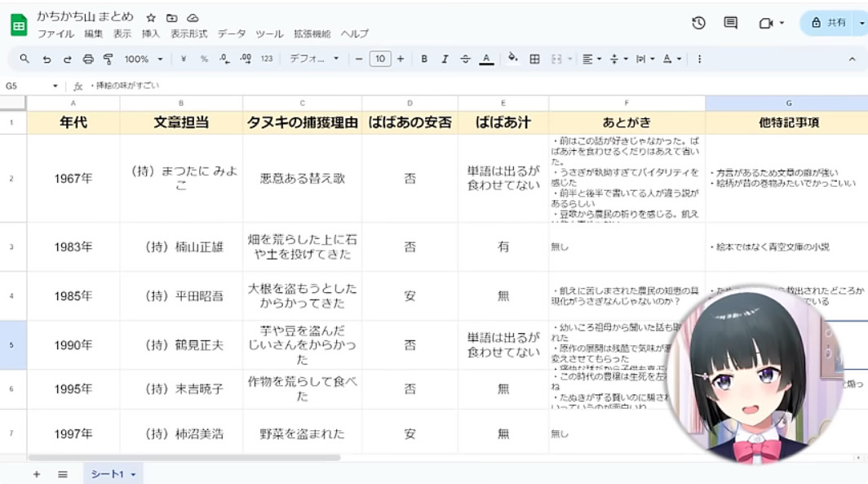
Task: Open the comments panel icon
Action: (731, 24)
